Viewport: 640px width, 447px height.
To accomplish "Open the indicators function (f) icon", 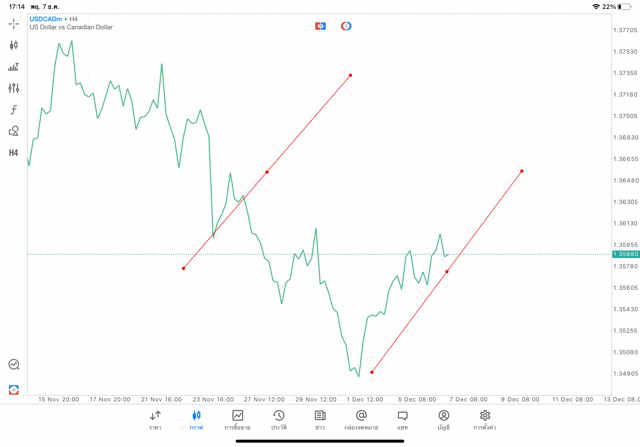I will coord(14,110).
